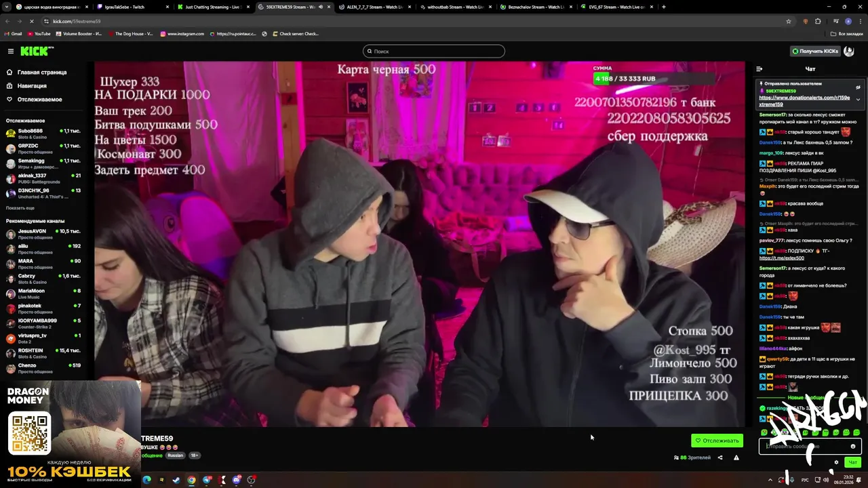The height and width of the screenshot is (488, 868).
Task: Open pinakotek recommended channel
Action: pos(43,308)
